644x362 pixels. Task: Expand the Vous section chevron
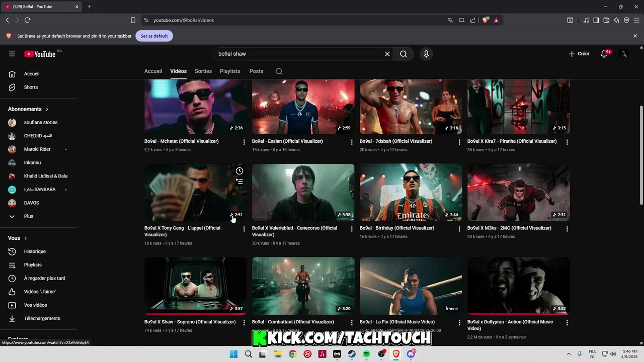pyautogui.click(x=26, y=238)
